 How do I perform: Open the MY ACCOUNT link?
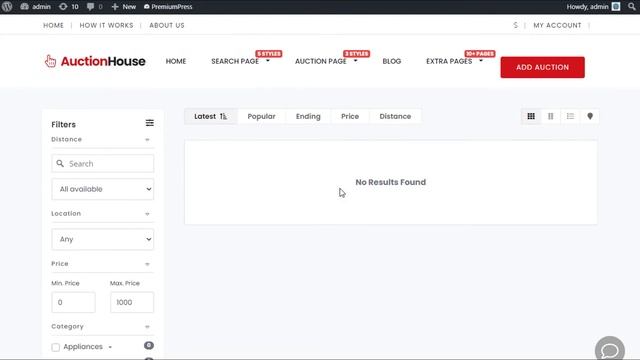(x=557, y=25)
